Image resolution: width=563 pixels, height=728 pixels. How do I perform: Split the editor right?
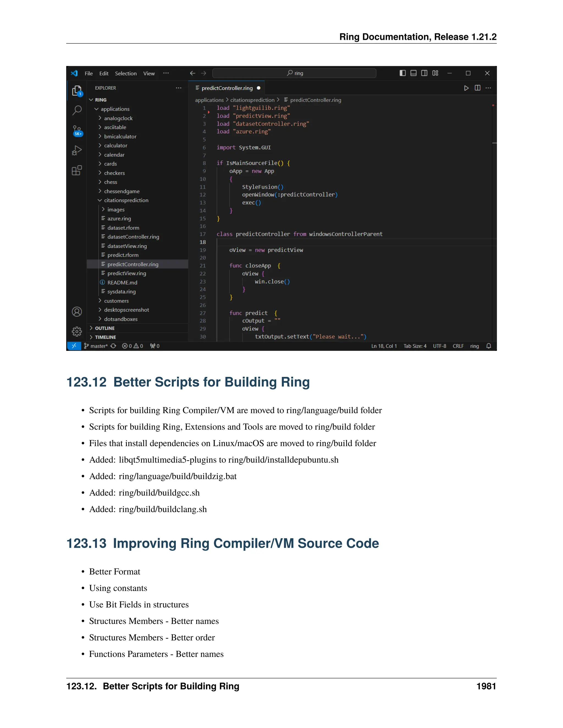point(478,88)
